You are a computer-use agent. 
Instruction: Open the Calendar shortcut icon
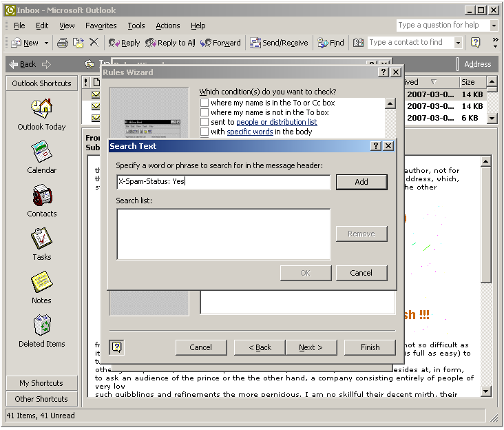[x=42, y=152]
